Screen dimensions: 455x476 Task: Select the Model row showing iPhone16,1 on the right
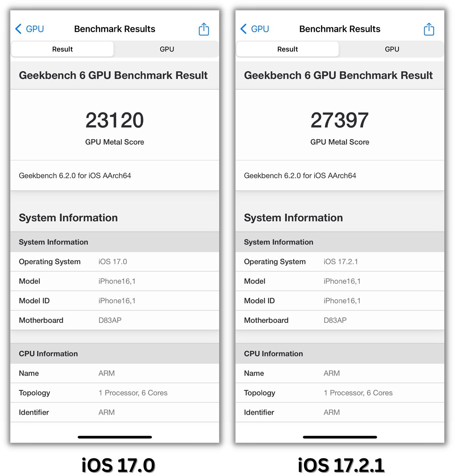click(339, 281)
